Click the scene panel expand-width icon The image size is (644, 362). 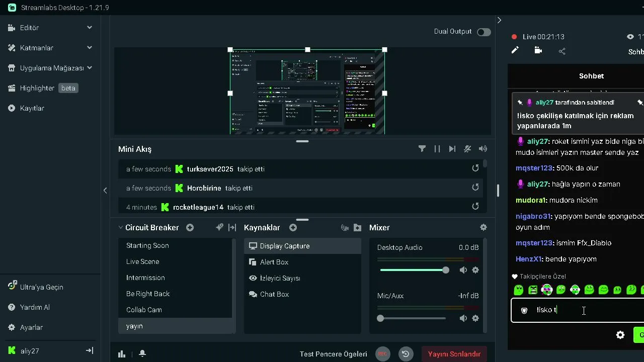pyautogui.click(x=232, y=228)
